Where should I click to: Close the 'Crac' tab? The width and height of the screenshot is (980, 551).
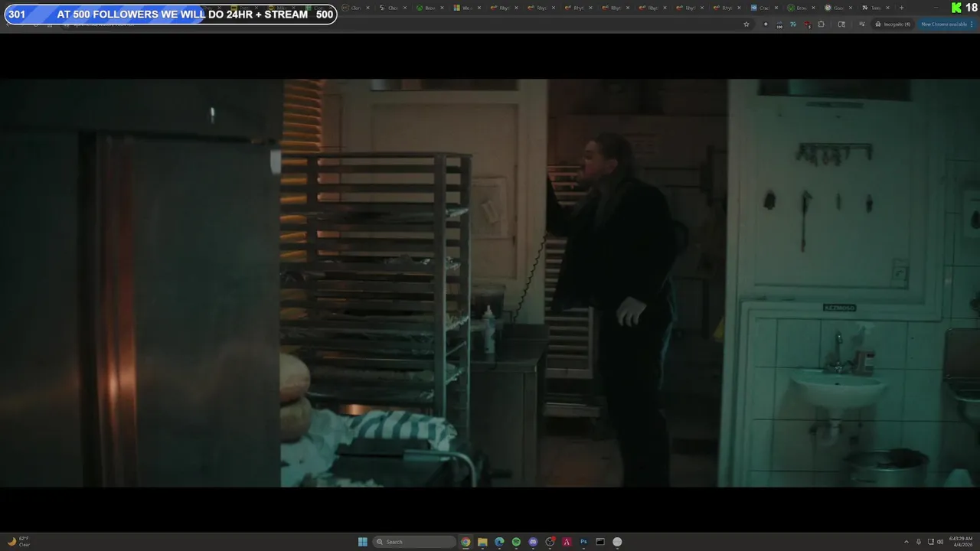pyautogui.click(x=776, y=8)
